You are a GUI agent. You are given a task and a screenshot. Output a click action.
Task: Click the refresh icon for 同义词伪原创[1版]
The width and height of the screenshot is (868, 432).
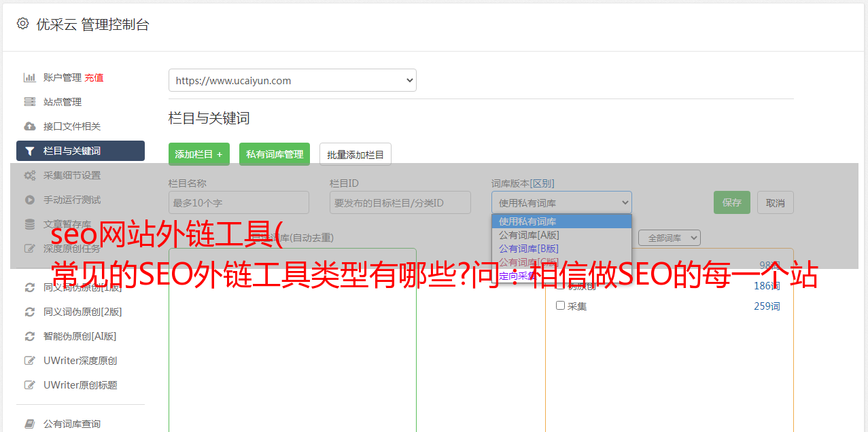point(30,287)
